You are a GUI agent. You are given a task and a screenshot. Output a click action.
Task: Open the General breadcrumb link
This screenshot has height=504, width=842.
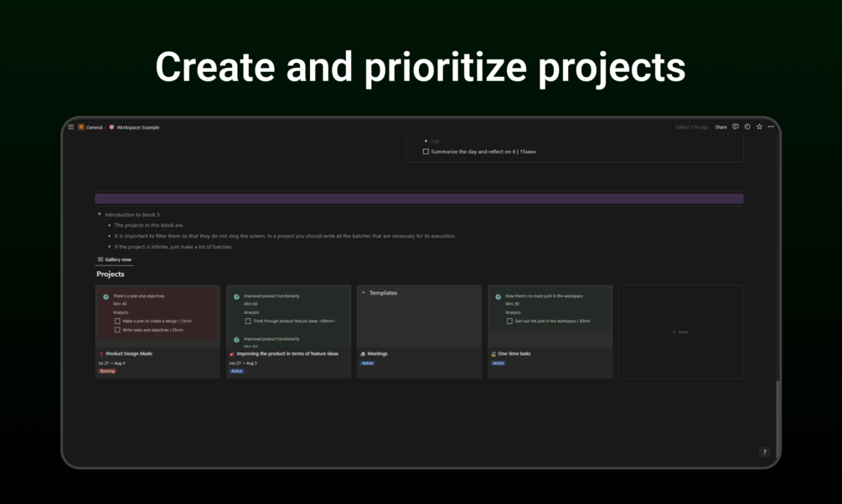coord(94,127)
